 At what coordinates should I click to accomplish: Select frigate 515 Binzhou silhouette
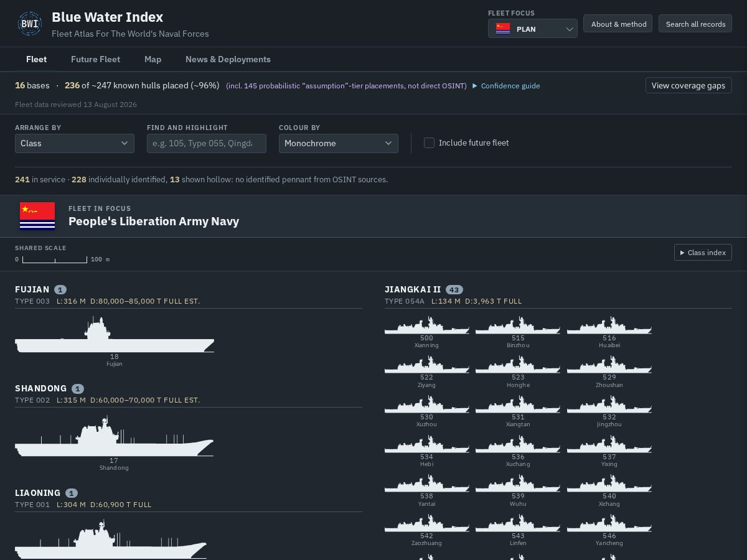click(518, 326)
